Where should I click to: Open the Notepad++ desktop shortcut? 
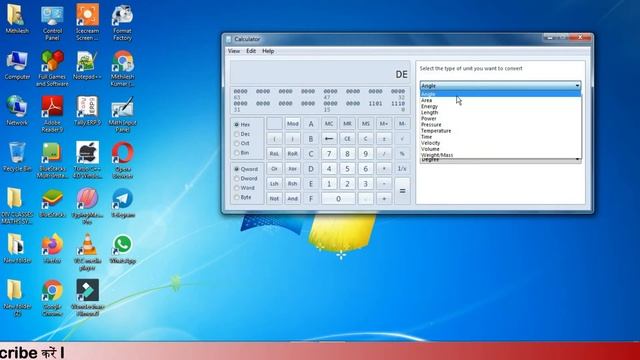point(87,65)
